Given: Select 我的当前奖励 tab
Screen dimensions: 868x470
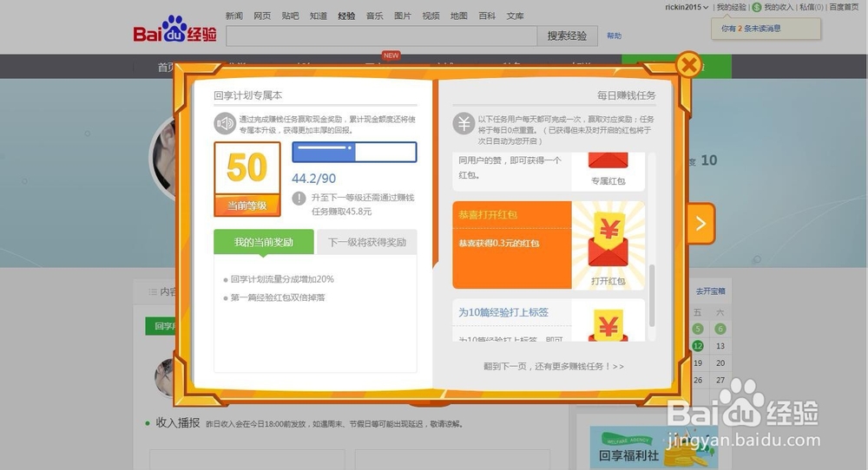Looking at the screenshot, I should pyautogui.click(x=264, y=242).
